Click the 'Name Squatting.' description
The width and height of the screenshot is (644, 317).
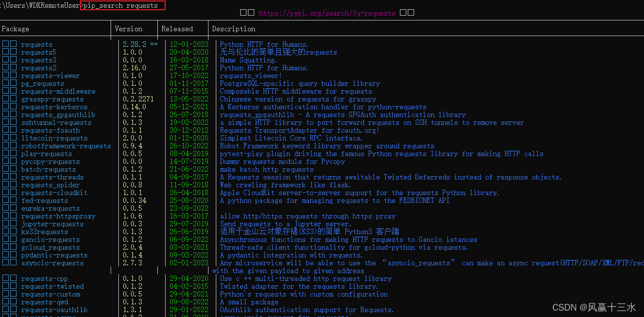pyautogui.click(x=248, y=60)
